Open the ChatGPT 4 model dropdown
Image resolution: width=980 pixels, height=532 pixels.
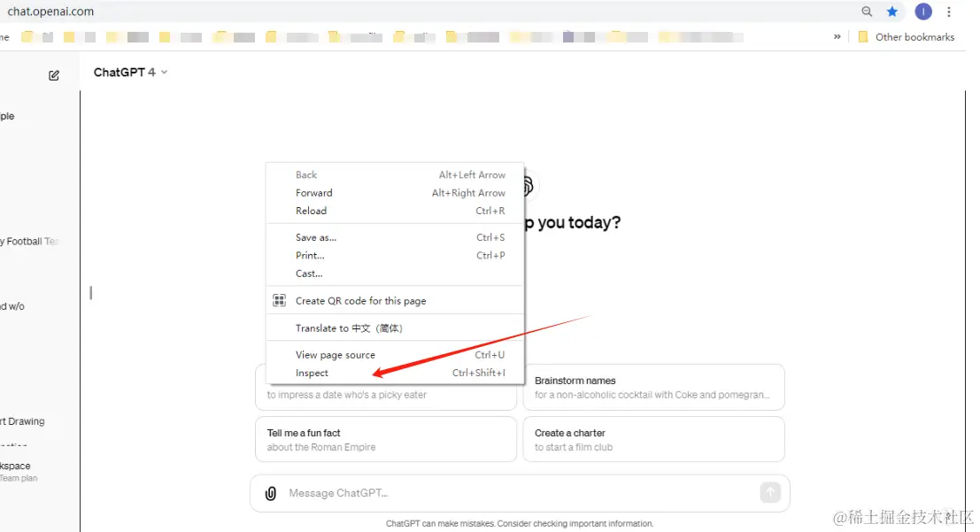click(130, 73)
